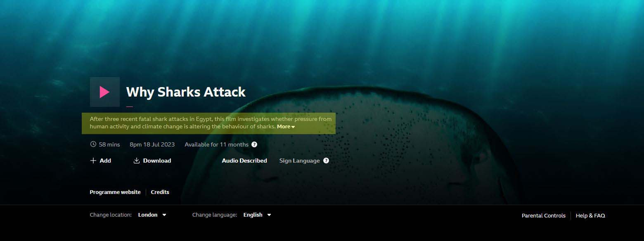Click the plus icon to add programme
644x241 pixels.
(x=93, y=161)
